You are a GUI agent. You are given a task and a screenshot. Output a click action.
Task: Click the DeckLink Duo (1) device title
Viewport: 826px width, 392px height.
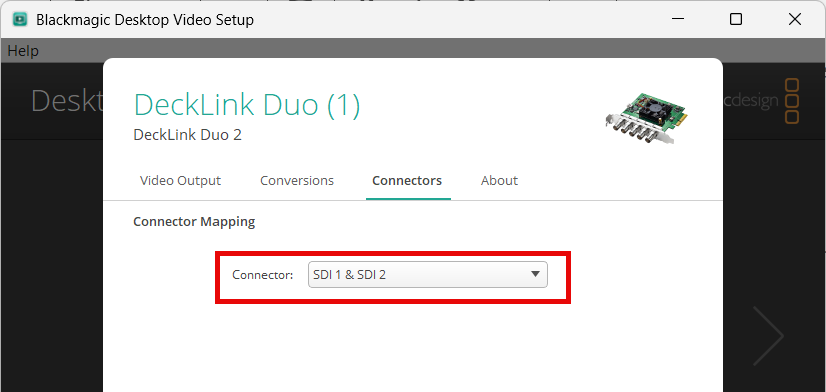point(247,104)
